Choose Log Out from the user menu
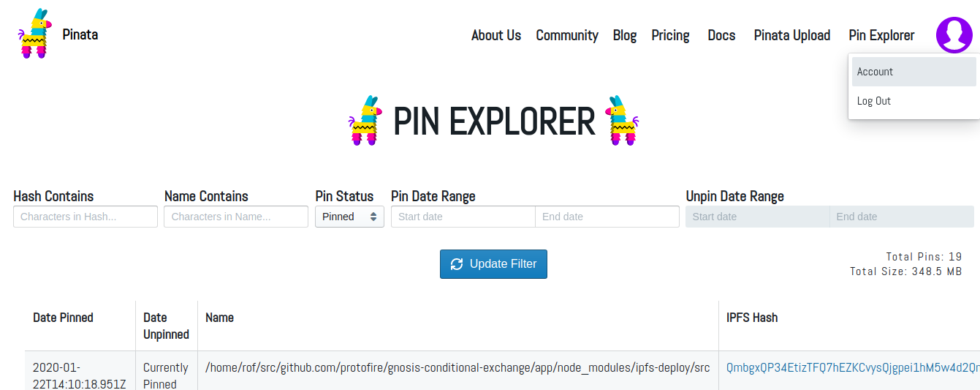This screenshot has height=390, width=980. click(x=874, y=101)
